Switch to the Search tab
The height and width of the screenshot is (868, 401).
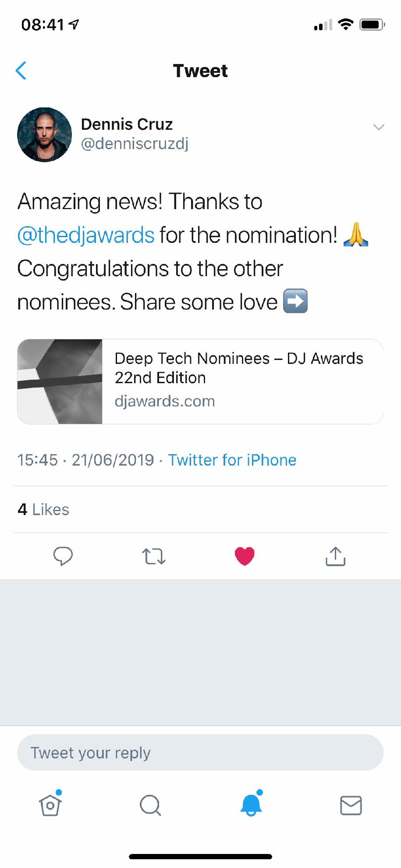coord(150,805)
